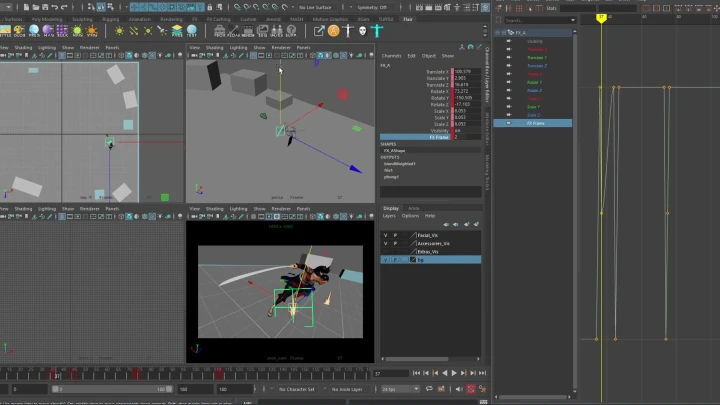Image resolution: width=720 pixels, height=405 pixels.
Task: Click the PASS layers shelf icon
Action: pos(177,31)
